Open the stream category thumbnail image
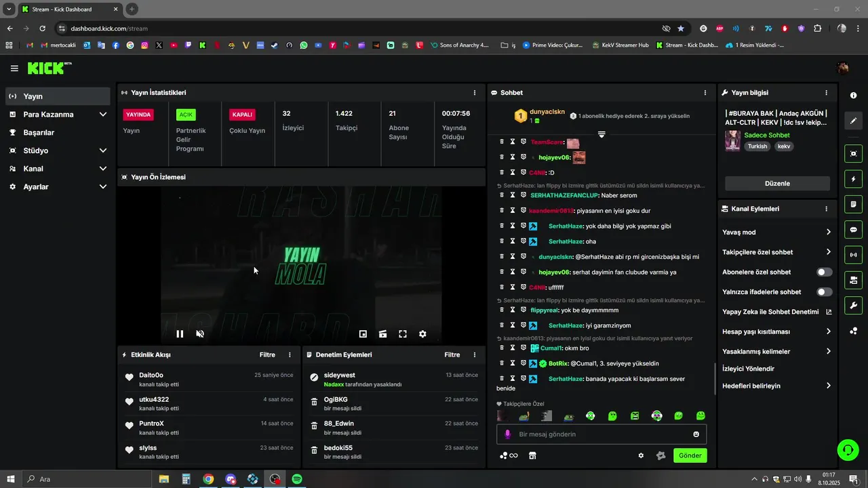Image resolution: width=868 pixels, height=488 pixels. 732,141
